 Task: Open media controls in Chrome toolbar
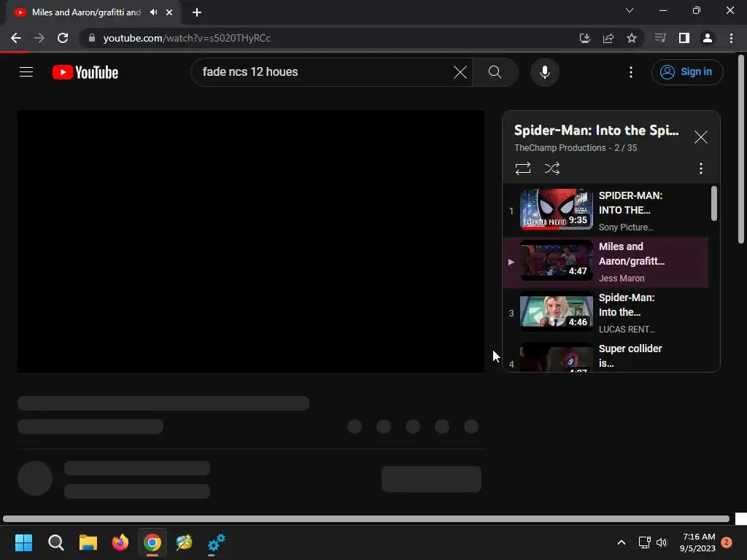[x=660, y=38]
